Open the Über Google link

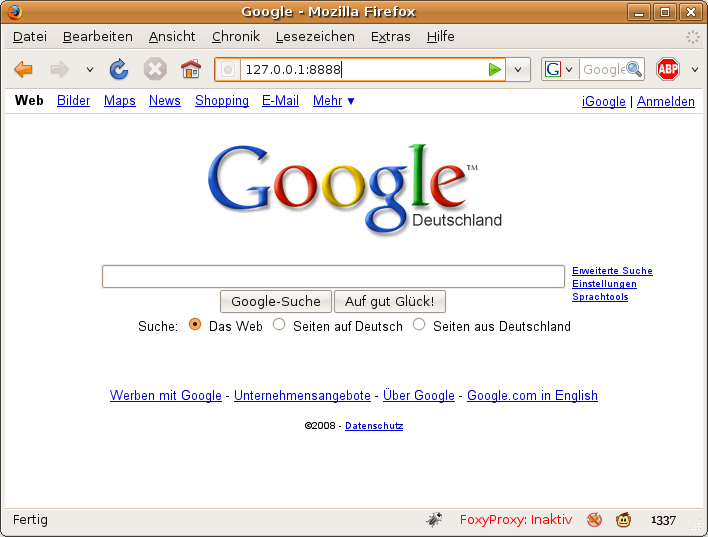(419, 395)
